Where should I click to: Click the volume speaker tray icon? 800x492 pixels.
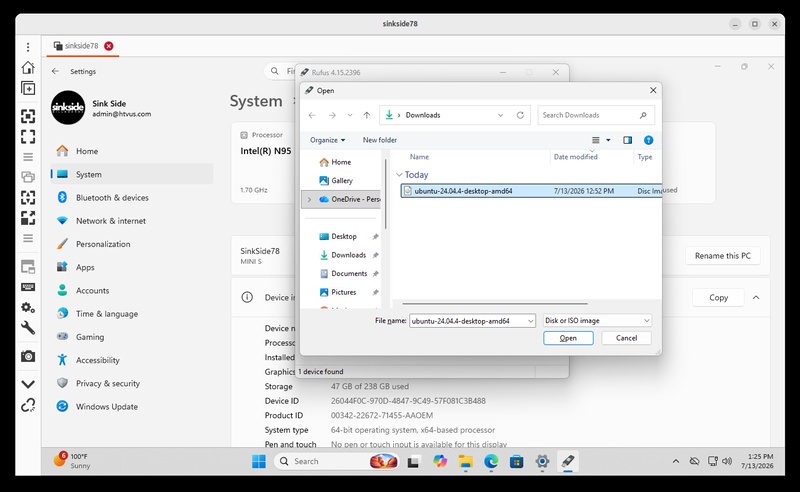coord(728,461)
